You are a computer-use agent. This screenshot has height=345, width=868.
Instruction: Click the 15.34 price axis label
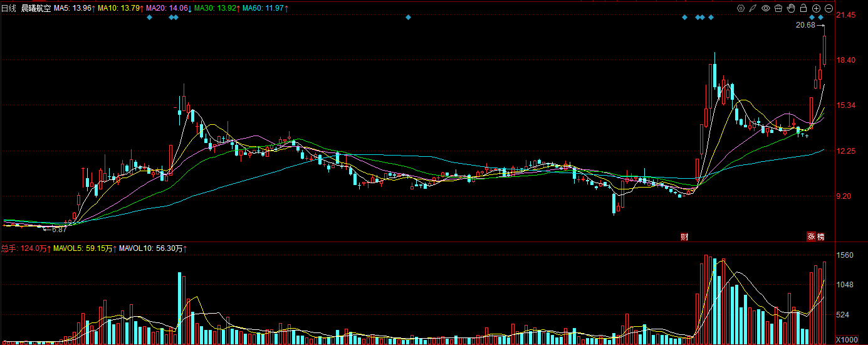pos(847,105)
